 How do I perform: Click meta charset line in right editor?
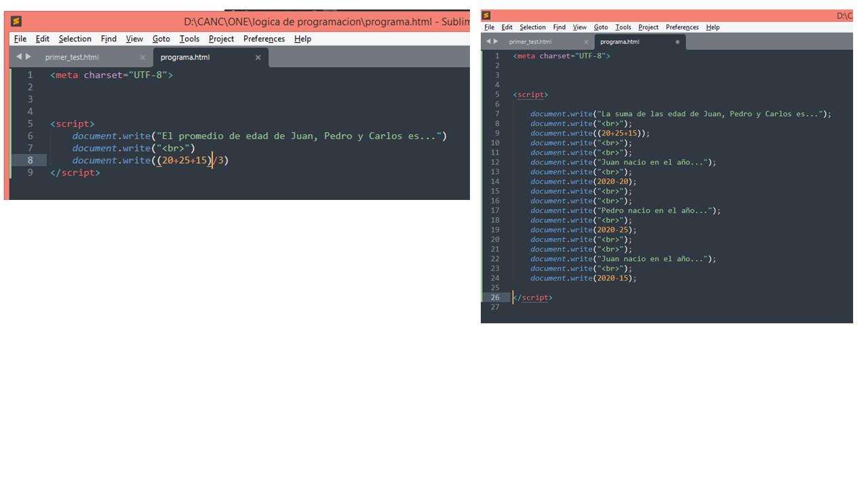point(561,56)
